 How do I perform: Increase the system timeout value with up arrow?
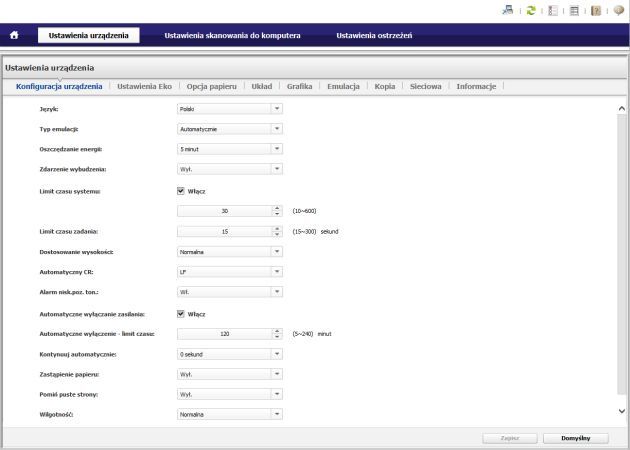click(277, 208)
